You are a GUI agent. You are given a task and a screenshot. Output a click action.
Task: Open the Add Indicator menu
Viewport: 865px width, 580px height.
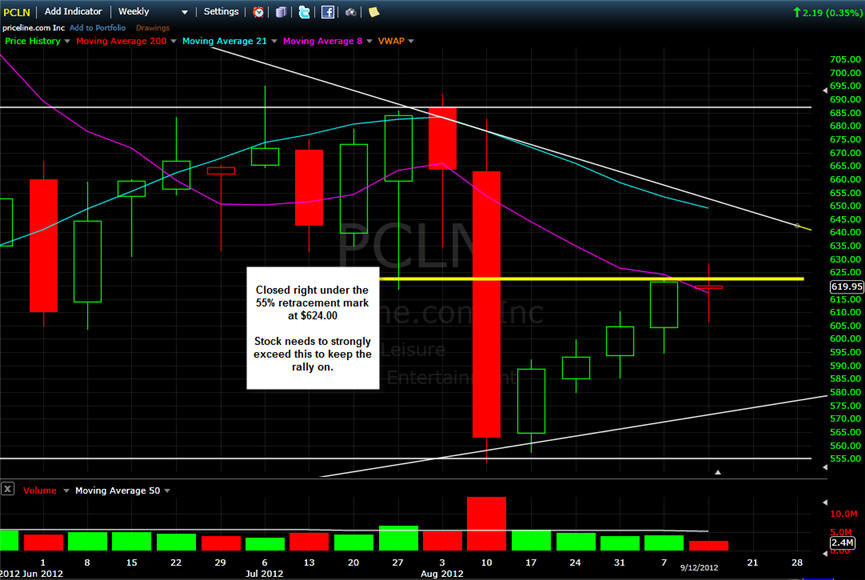pos(73,12)
